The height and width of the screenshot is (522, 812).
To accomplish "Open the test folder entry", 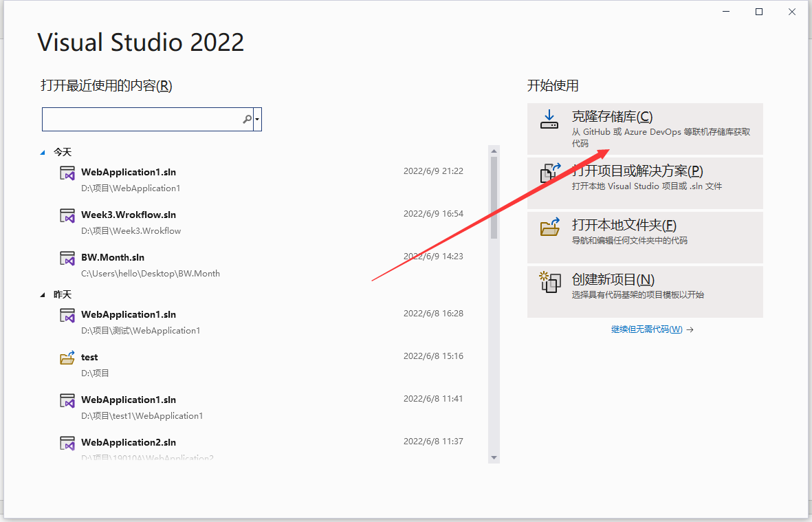I will pyautogui.click(x=261, y=364).
